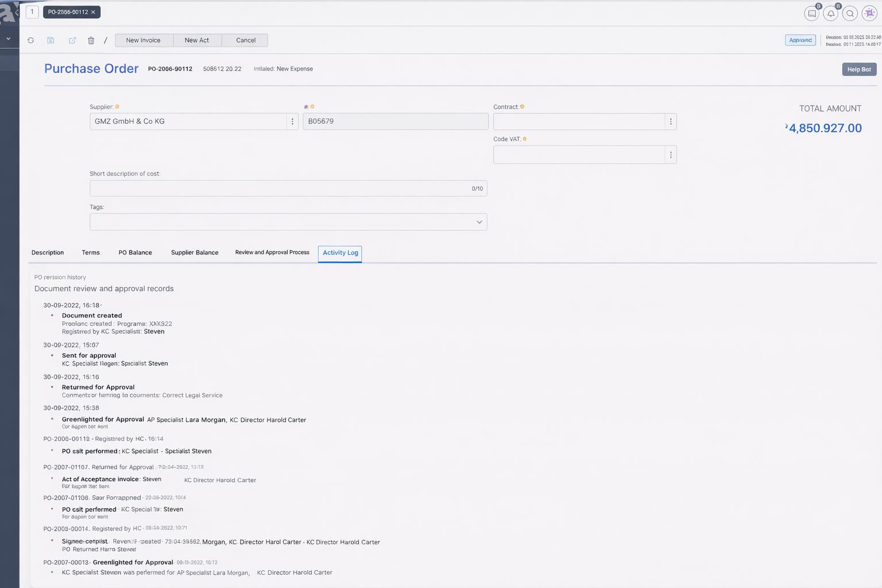Close the PO-2006-90112 tab
Viewport: 882px width, 588px height.
(93, 12)
